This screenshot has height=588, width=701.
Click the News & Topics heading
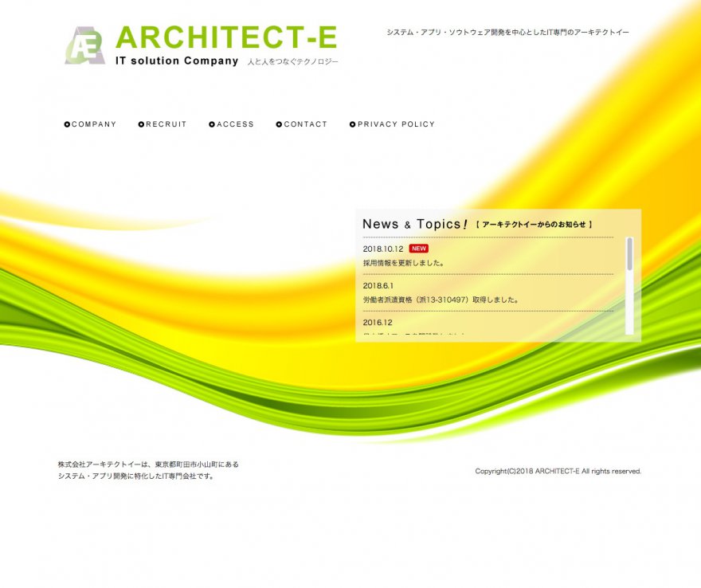click(415, 224)
